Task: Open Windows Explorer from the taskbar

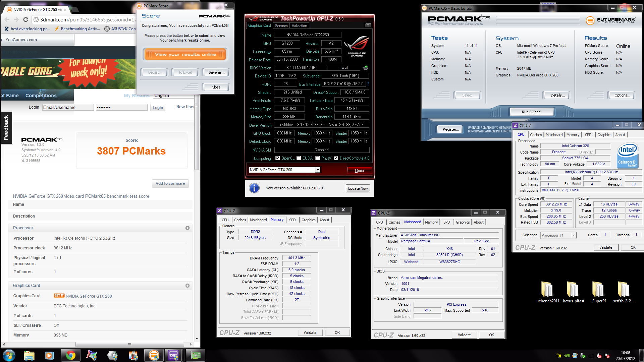Action: [x=29, y=355]
